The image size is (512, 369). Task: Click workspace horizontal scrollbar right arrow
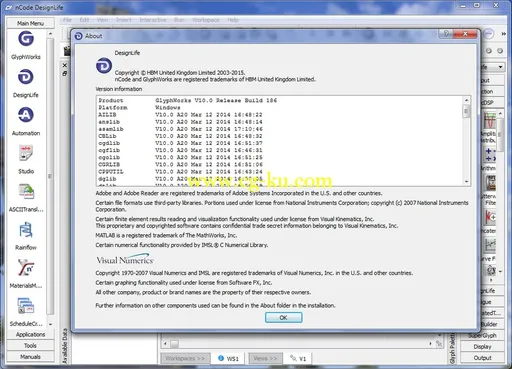[x=430, y=343]
